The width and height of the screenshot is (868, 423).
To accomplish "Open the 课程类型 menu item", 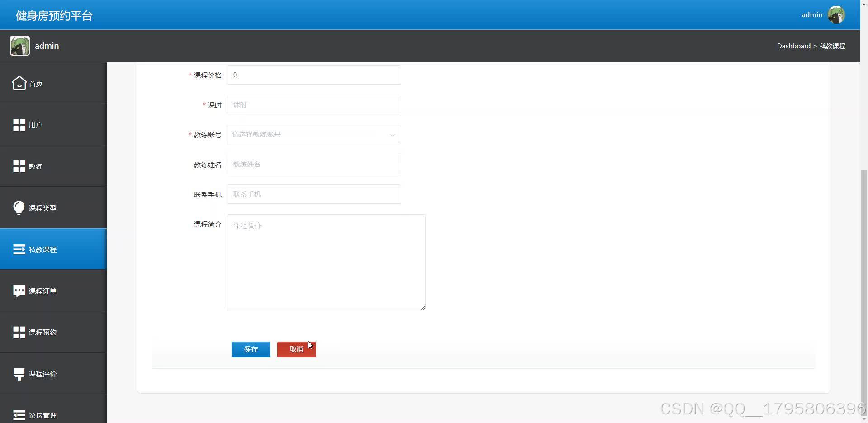I will 53,208.
